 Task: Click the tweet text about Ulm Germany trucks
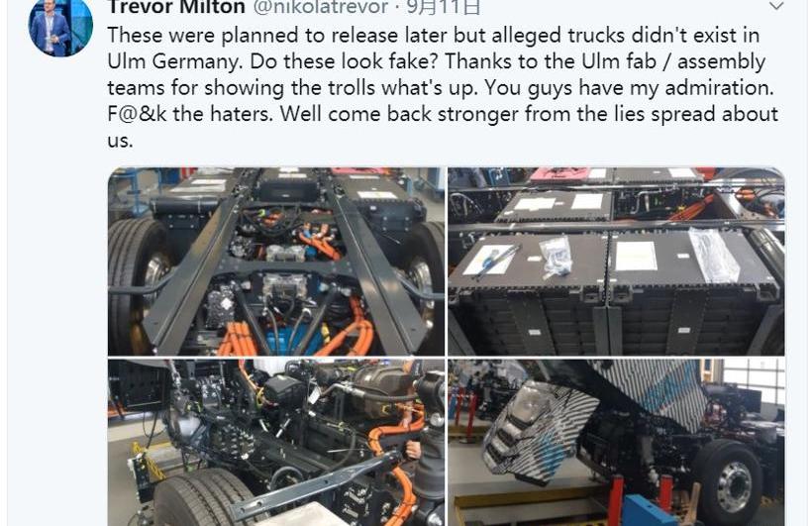(x=443, y=87)
